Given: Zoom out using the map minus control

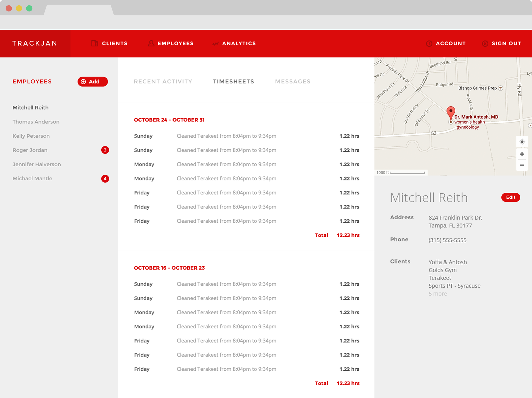Looking at the screenshot, I should click(x=522, y=165).
